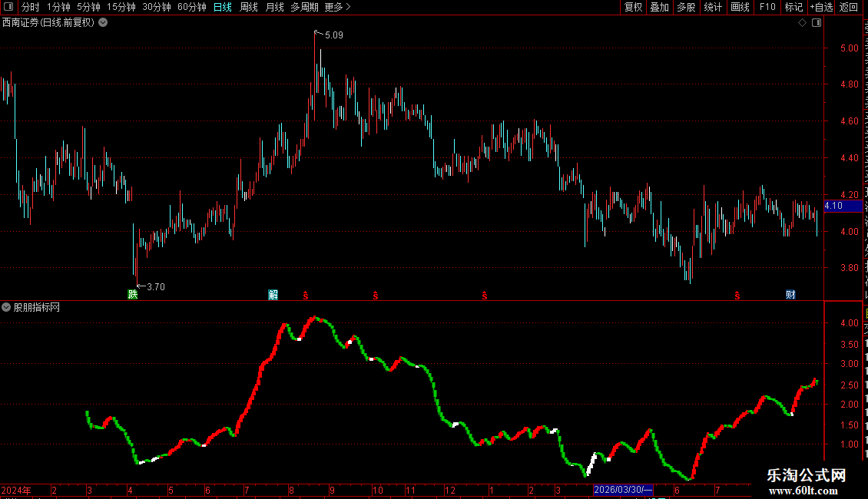868x499 pixels.
Task: Select the 分时 intraday tab
Action: [31, 7]
